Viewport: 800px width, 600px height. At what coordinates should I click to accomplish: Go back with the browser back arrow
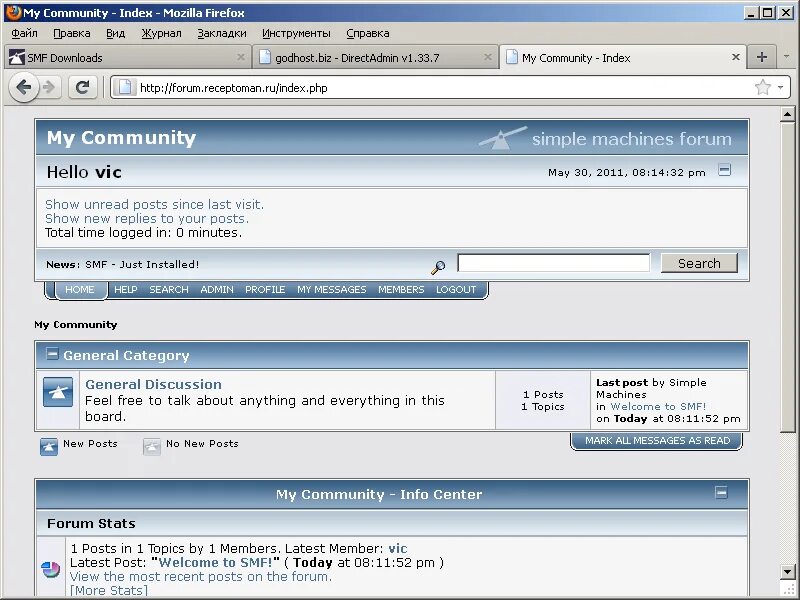pyautogui.click(x=23, y=87)
